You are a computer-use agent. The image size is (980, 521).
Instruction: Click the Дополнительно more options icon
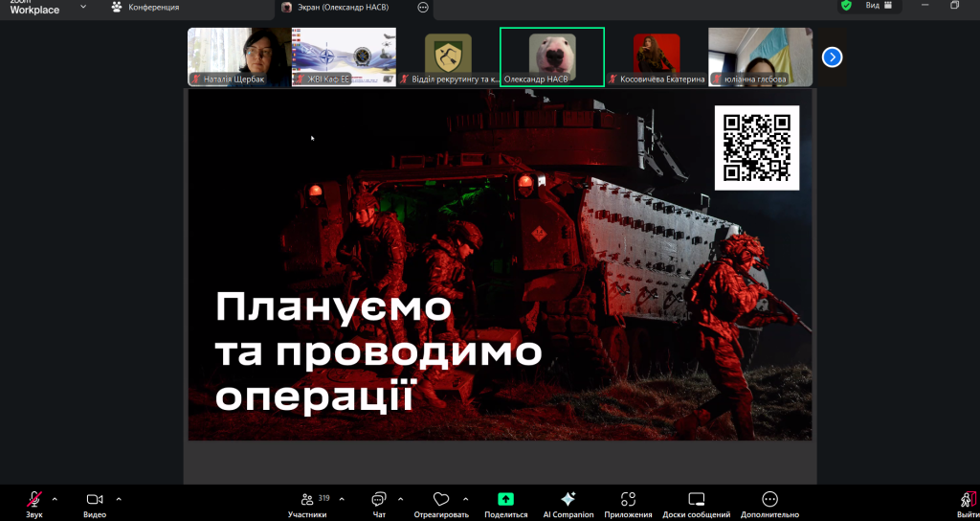pos(769,500)
